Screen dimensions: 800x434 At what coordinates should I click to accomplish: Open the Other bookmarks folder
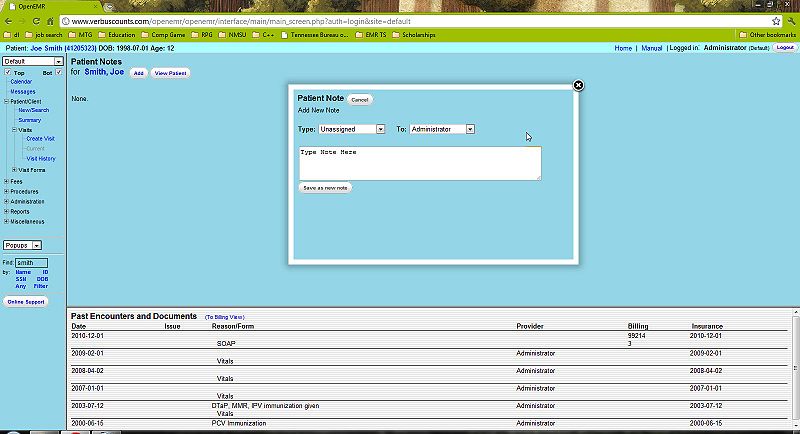tap(767, 35)
